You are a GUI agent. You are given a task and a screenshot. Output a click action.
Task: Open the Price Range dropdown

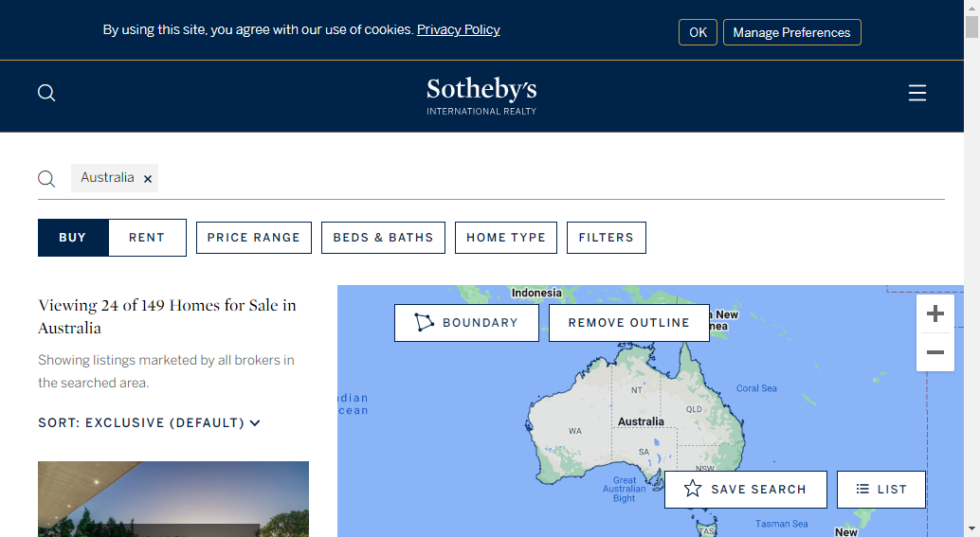[254, 238]
